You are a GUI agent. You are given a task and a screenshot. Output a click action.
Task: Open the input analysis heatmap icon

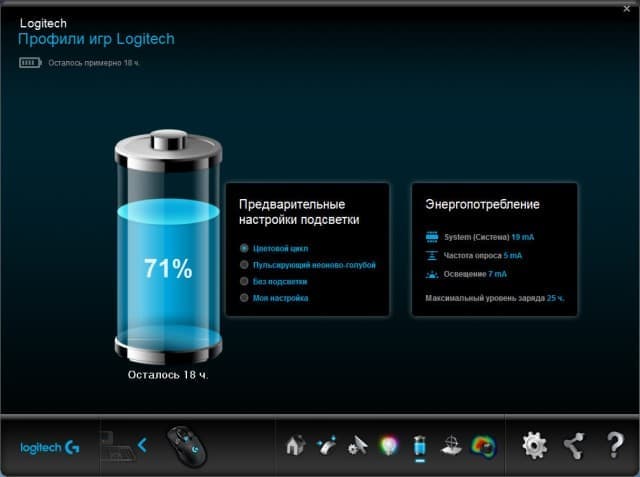point(484,445)
